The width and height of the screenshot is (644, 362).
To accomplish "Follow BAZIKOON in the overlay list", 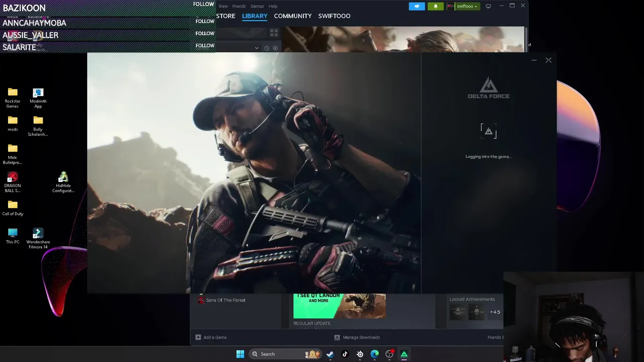I will click(x=204, y=4).
